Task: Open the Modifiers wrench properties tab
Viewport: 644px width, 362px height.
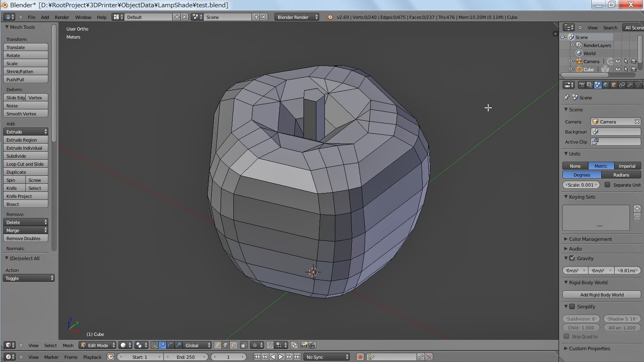Action: [x=630, y=85]
